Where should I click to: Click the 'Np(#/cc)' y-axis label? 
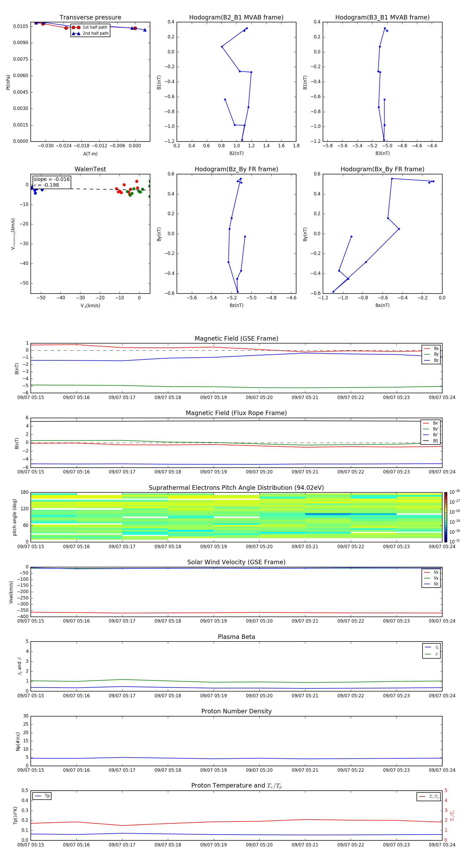point(18,741)
